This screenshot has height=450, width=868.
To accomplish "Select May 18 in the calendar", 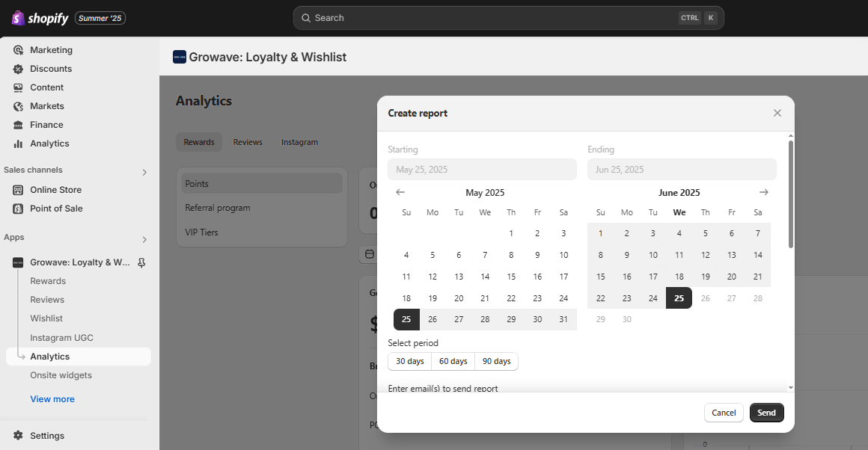I will point(406,298).
